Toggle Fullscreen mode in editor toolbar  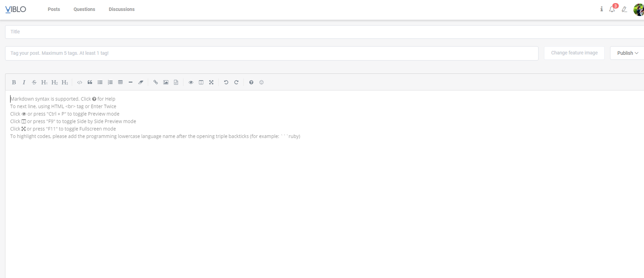click(x=211, y=83)
